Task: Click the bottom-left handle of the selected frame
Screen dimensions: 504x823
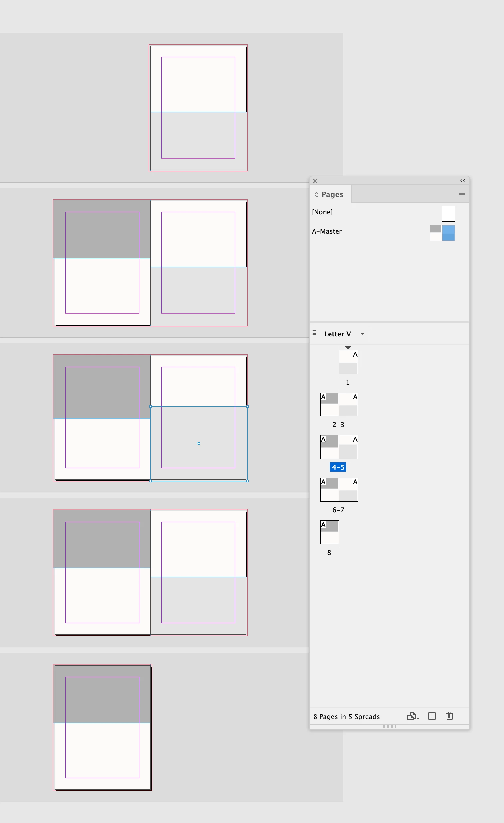Action: (x=151, y=481)
